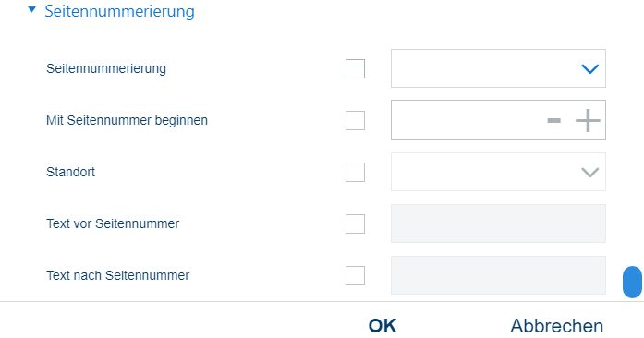This screenshot has width=644, height=338.
Task: Click the Text vor Seitennummer input box
Action: pyautogui.click(x=498, y=223)
